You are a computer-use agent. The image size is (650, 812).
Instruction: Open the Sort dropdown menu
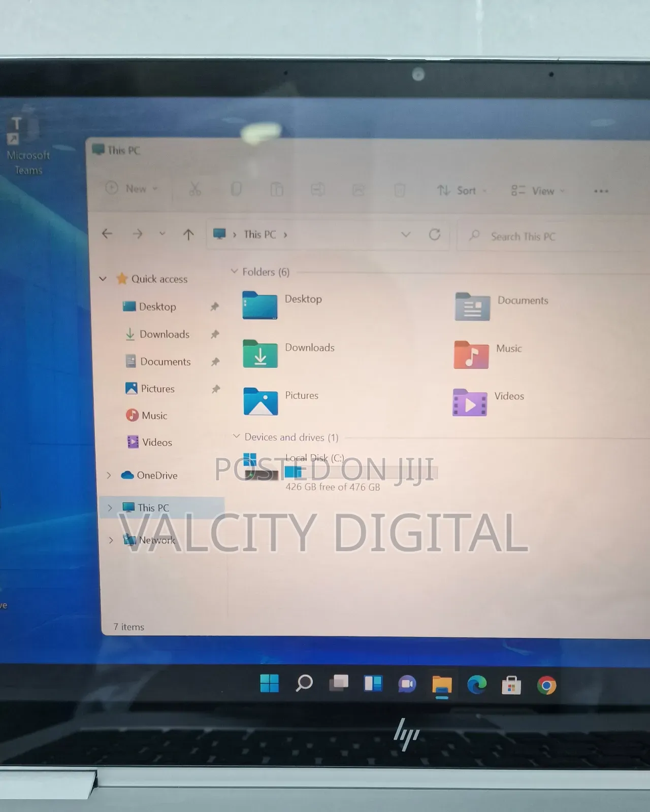(462, 191)
